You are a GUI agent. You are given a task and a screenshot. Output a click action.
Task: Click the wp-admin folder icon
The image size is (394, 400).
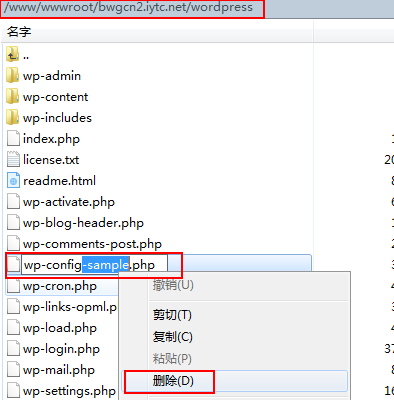pyautogui.click(x=13, y=76)
